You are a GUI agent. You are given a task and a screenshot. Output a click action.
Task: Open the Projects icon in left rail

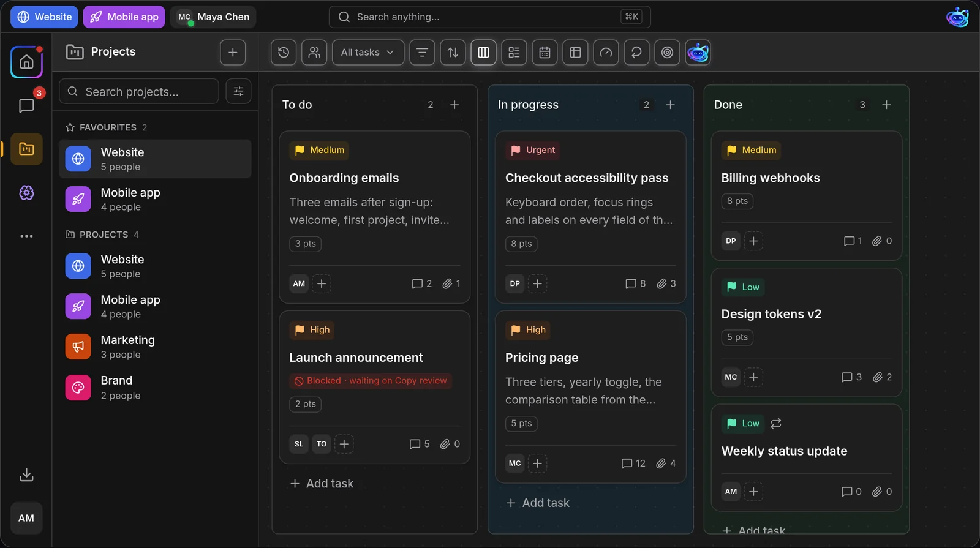click(x=26, y=149)
